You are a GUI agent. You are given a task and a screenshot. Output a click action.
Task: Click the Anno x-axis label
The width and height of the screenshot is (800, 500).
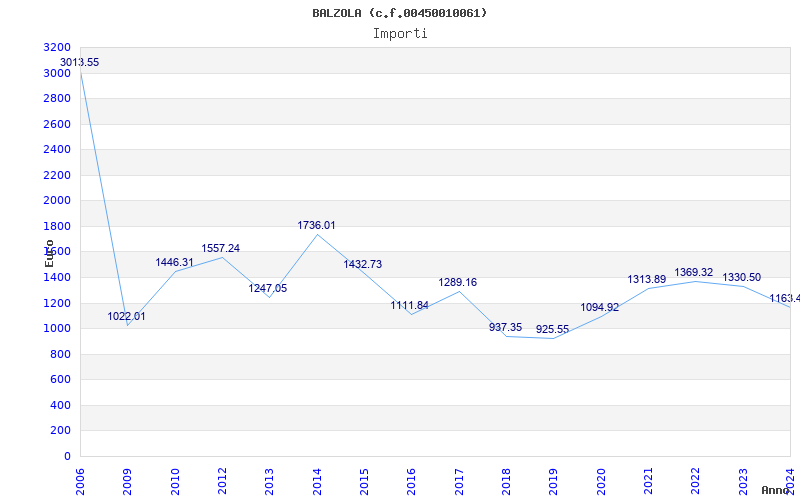(776, 490)
